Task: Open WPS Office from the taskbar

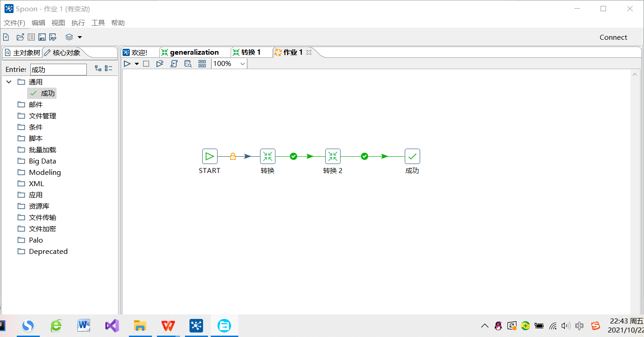Action: (168, 325)
